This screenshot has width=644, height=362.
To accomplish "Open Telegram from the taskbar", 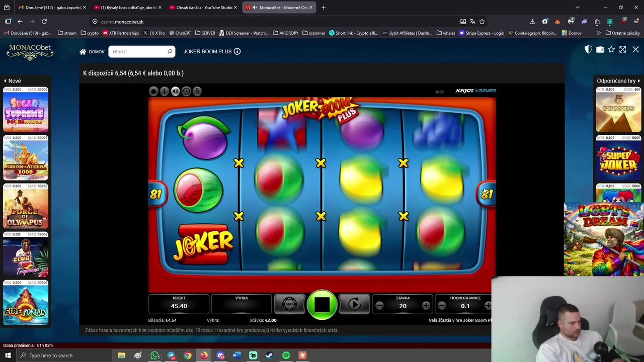I will tap(171, 355).
